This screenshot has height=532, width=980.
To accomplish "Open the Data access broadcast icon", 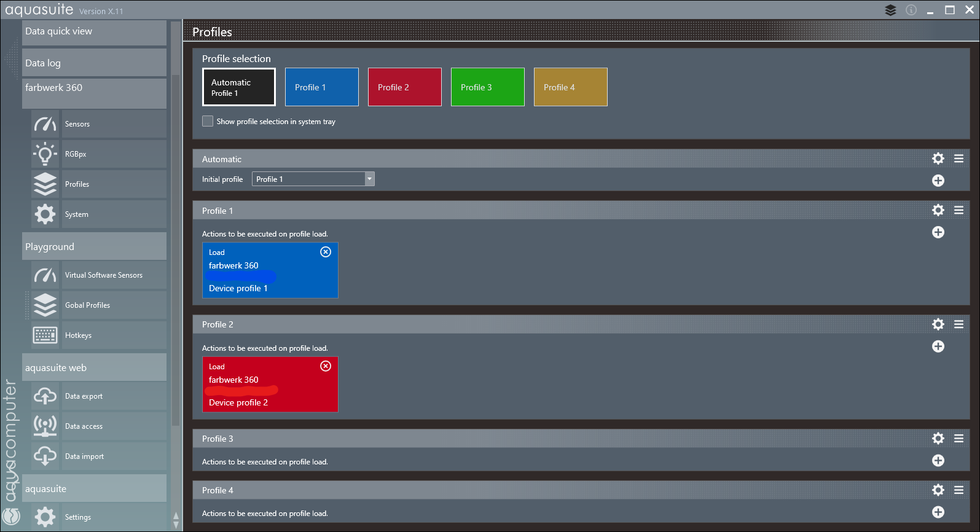I will 45,426.
